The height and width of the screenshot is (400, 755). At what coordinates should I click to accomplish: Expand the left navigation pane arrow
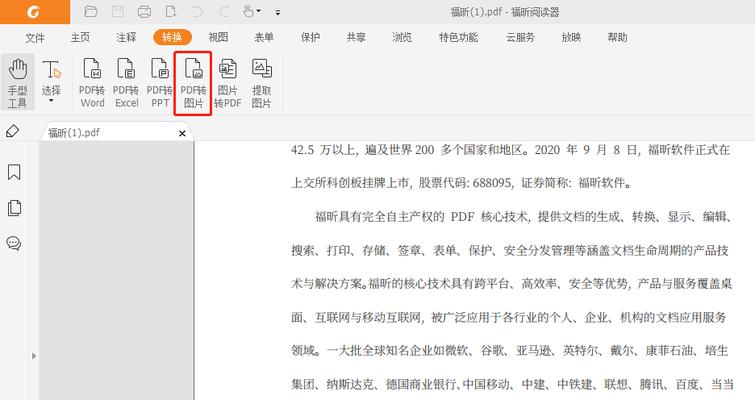point(34,356)
